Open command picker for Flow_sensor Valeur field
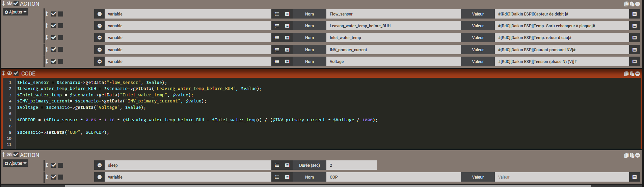This screenshot has height=187, width=644. (634, 14)
